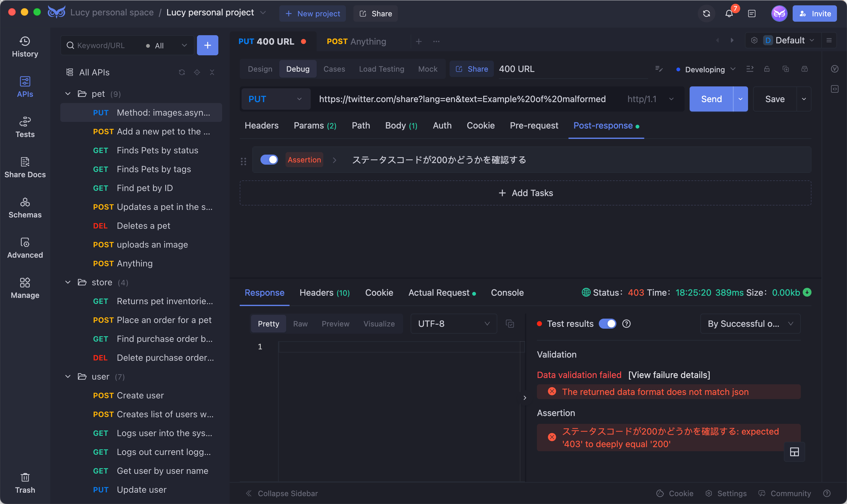Copy the response body content
847x504 pixels.
click(x=510, y=324)
